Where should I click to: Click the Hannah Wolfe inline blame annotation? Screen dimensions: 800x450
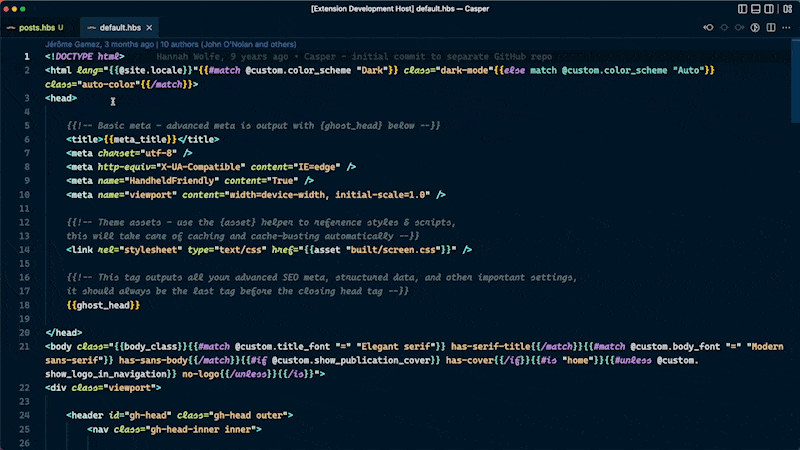pyautogui.click(x=354, y=57)
